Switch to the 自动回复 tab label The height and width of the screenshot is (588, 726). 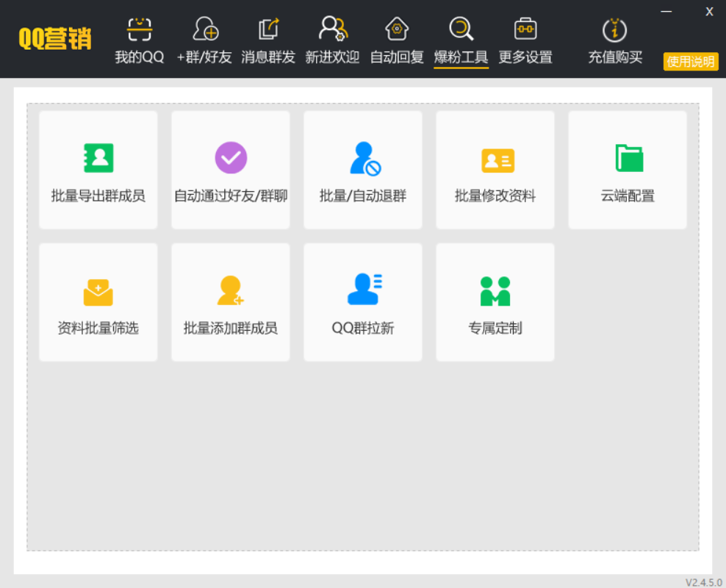pyautogui.click(x=397, y=57)
